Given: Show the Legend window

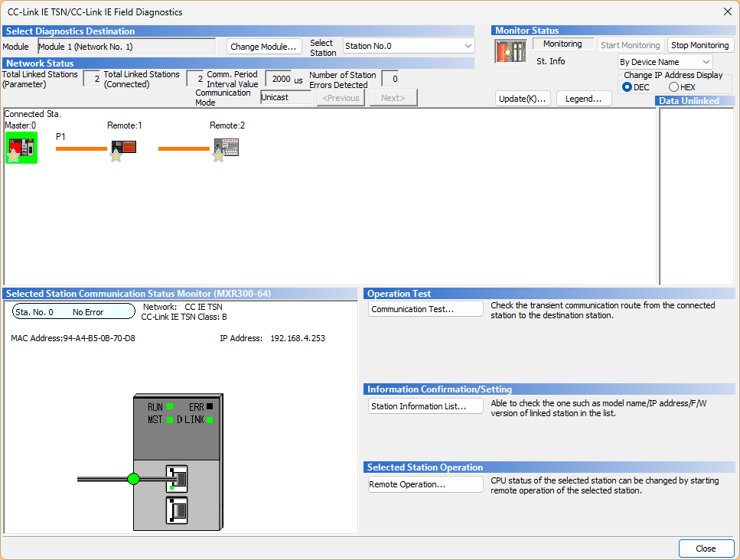Looking at the screenshot, I should pos(583,99).
